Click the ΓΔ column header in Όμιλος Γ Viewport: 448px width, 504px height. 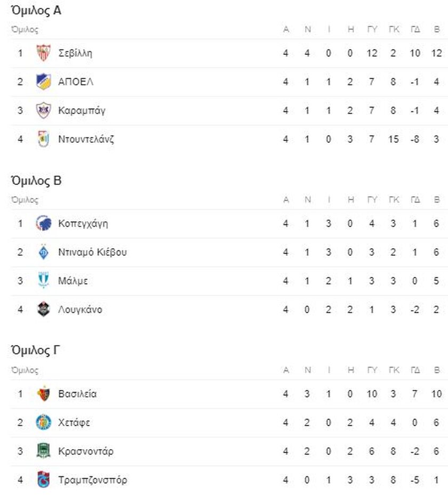click(x=415, y=370)
